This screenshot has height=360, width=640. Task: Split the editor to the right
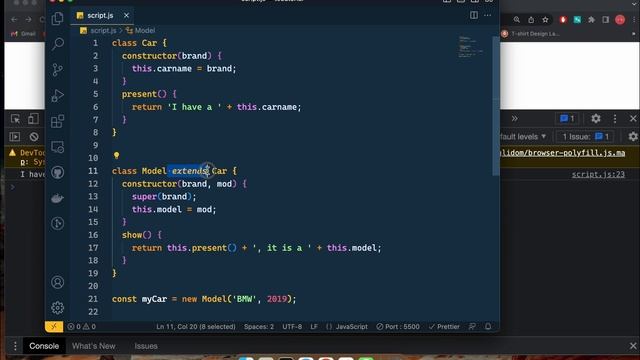coord(473,16)
